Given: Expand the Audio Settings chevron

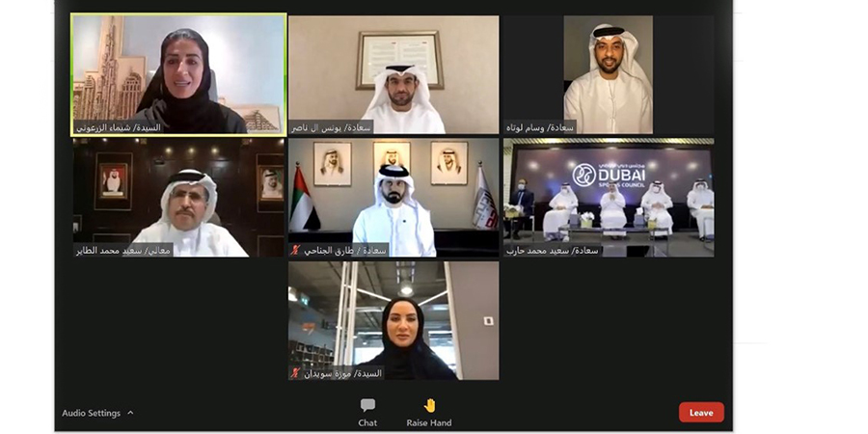Looking at the screenshot, I should pos(130,413).
